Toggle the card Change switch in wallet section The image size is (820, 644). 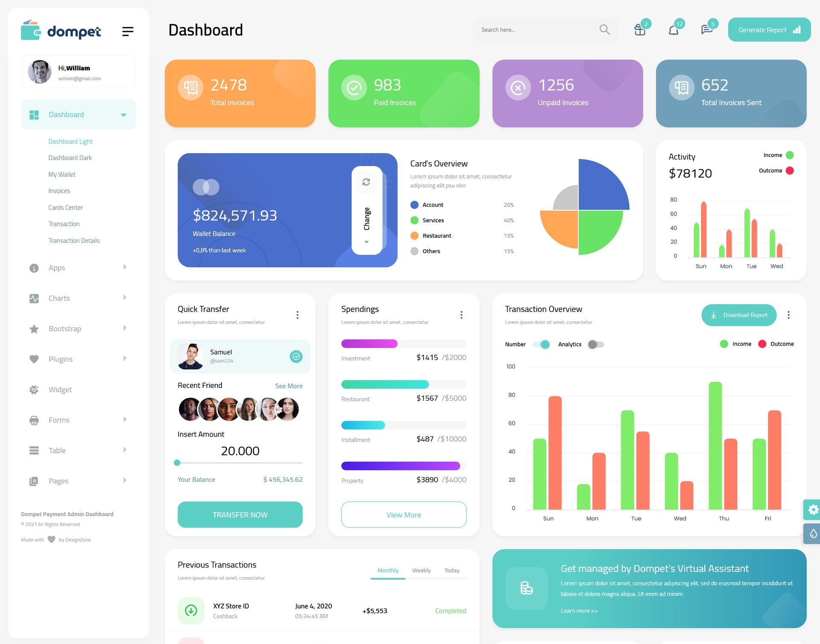(x=366, y=210)
